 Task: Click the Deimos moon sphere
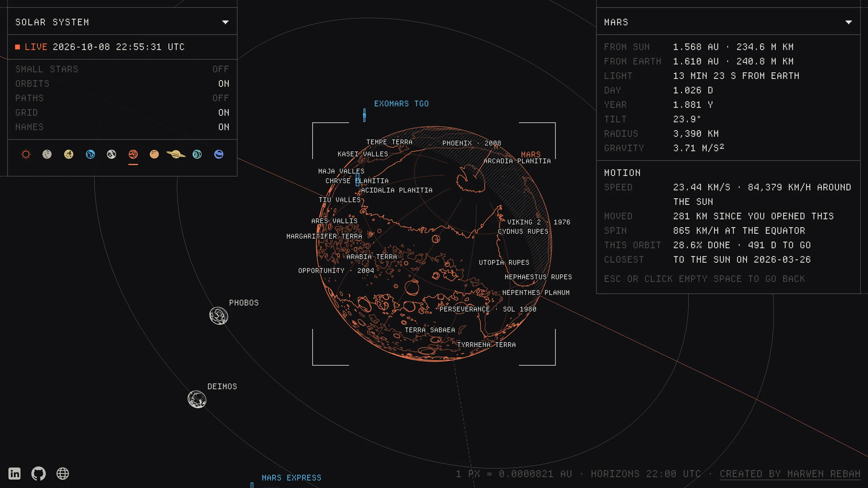tap(197, 399)
